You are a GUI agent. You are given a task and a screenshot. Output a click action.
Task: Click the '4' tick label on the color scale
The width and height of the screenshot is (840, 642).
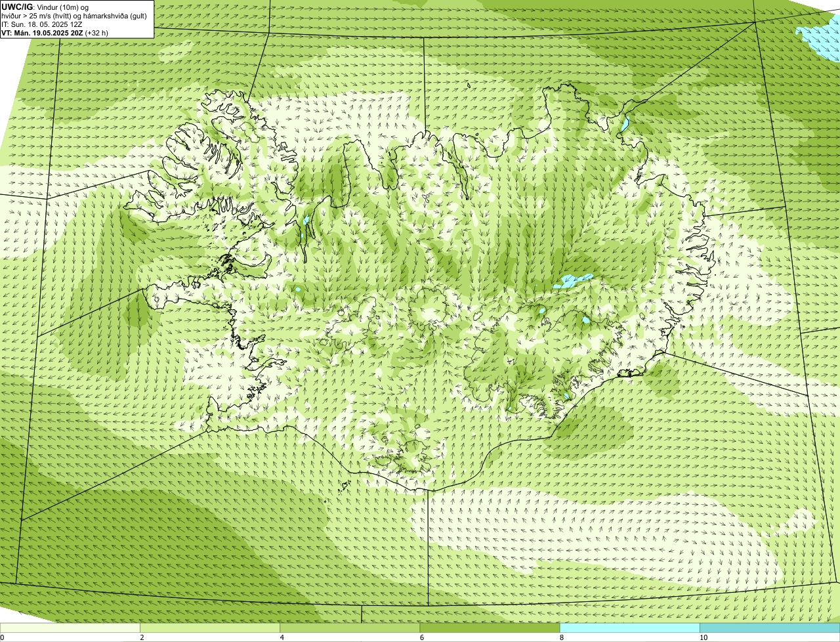coord(282,637)
